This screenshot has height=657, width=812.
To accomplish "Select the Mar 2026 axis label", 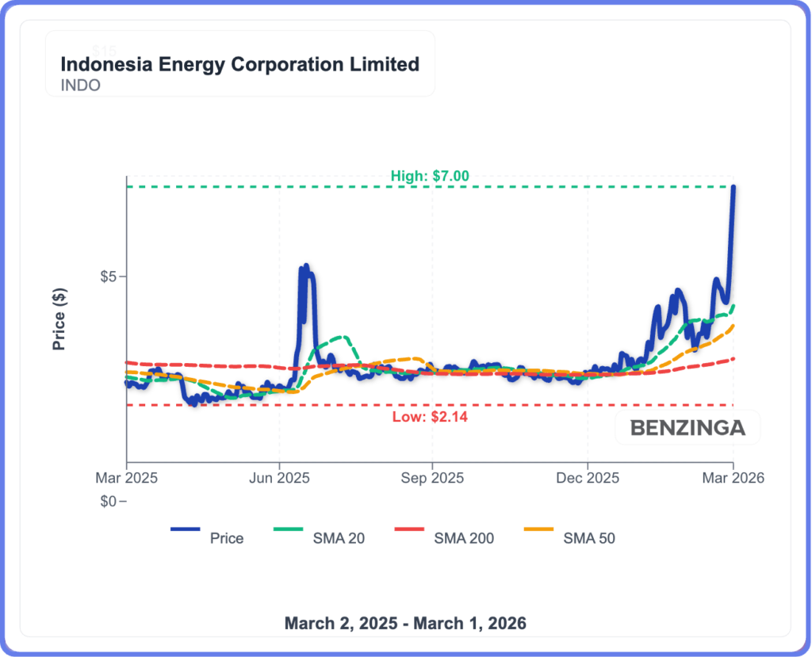I will [x=734, y=478].
